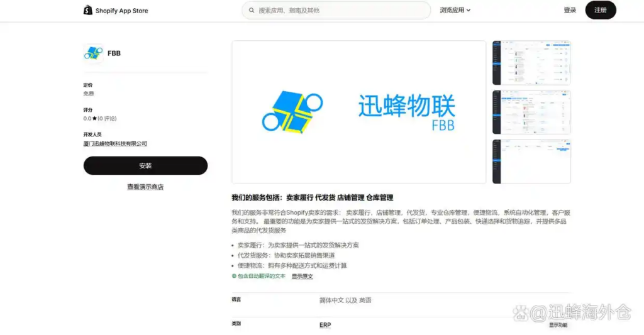Click bullet 代发货服务：协助卖家拓展销售渠道

(286, 255)
